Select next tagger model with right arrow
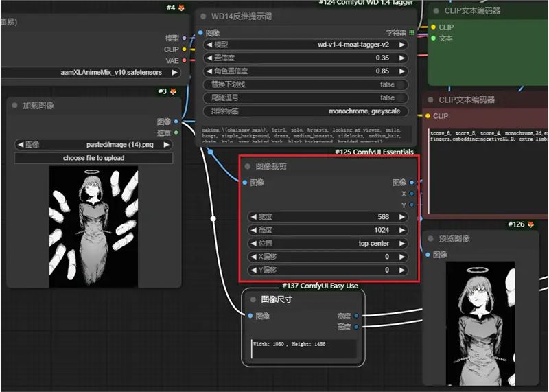549x392 pixels. 402,45
